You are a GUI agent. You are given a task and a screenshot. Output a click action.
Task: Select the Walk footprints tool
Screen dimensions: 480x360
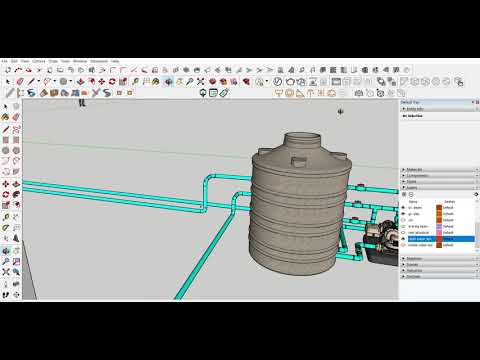5,295
